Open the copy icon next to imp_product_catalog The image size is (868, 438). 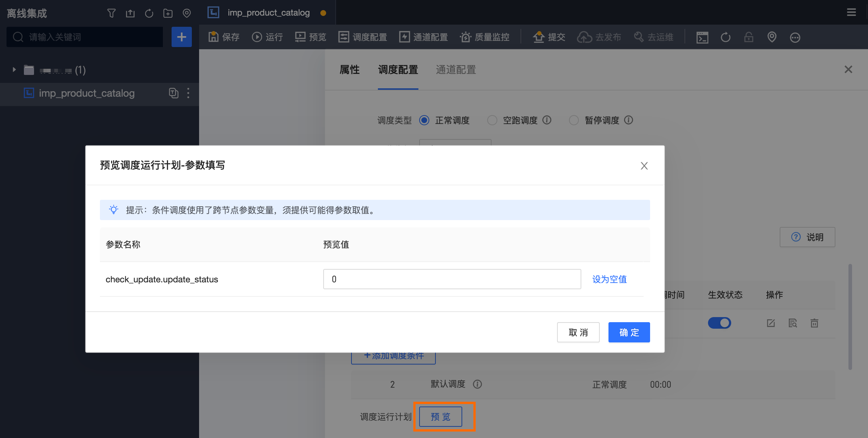coord(174,93)
